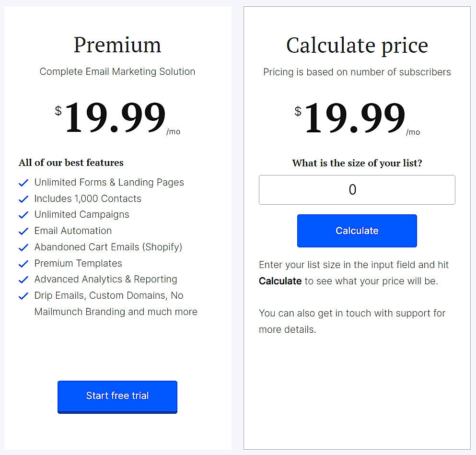Screen dimensions: 476x455
Task: Click the bold Calculate word in the instructions
Action: 280,281
